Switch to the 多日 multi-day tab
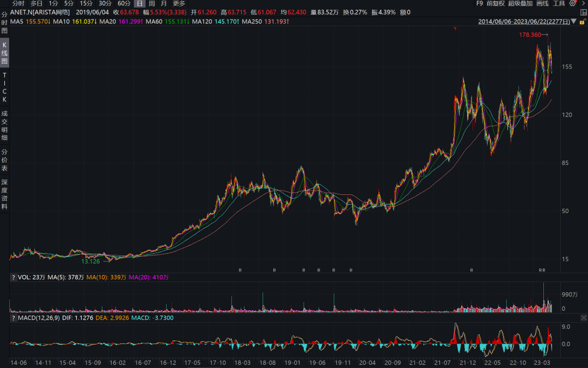This screenshot has height=368, width=588. (x=36, y=3)
